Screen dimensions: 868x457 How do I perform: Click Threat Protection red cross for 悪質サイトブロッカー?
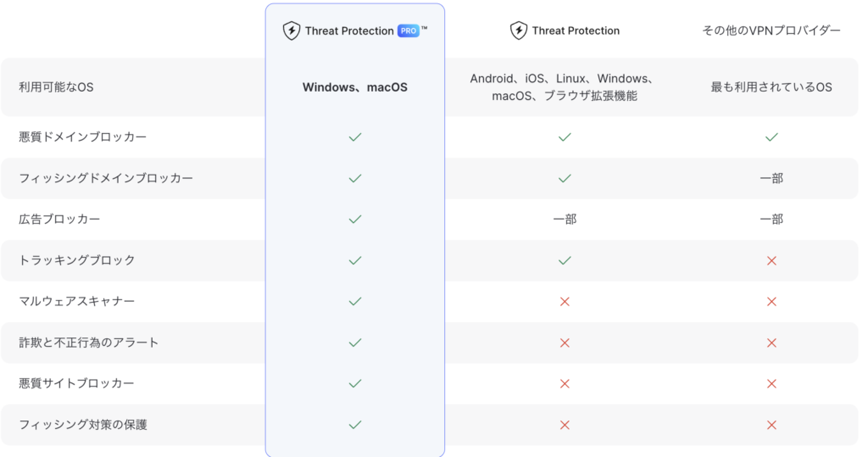565,383
